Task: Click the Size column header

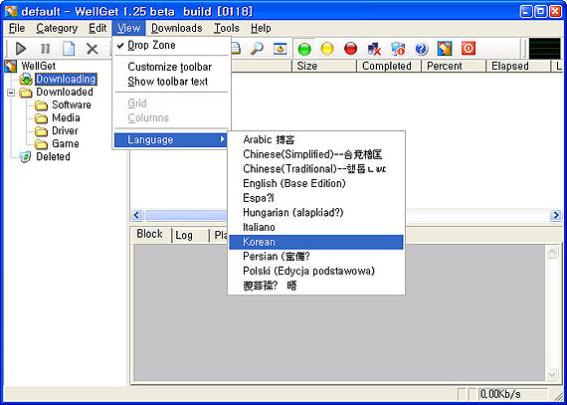Action: 324,66
